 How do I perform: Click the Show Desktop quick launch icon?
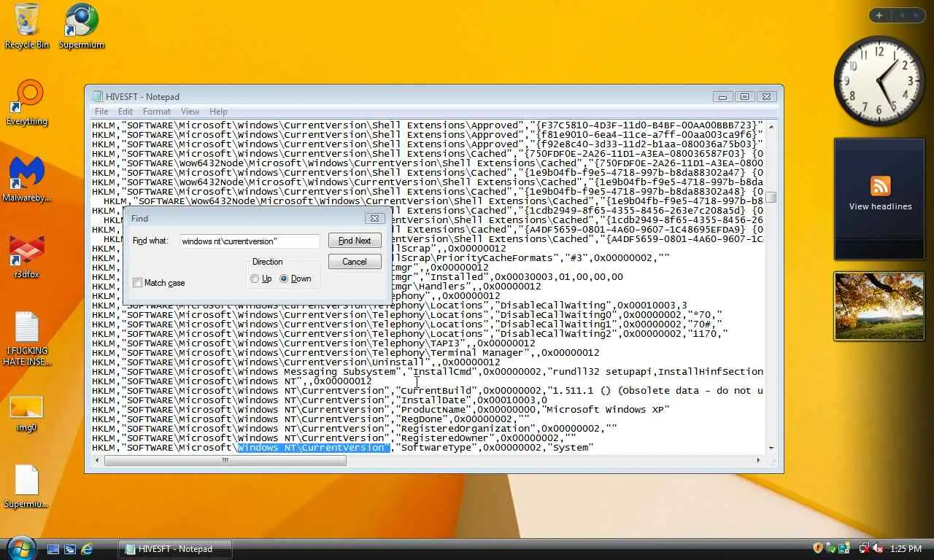point(53,548)
